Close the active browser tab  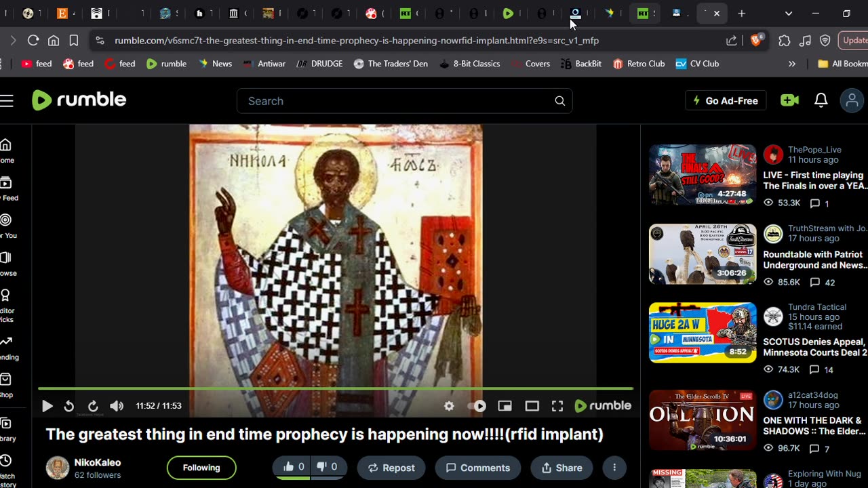pos(717,14)
